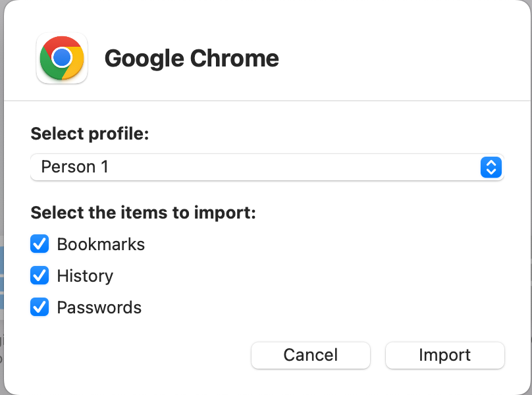Click the checkmark icon beside Passwords
The image size is (532, 395).
pos(40,307)
